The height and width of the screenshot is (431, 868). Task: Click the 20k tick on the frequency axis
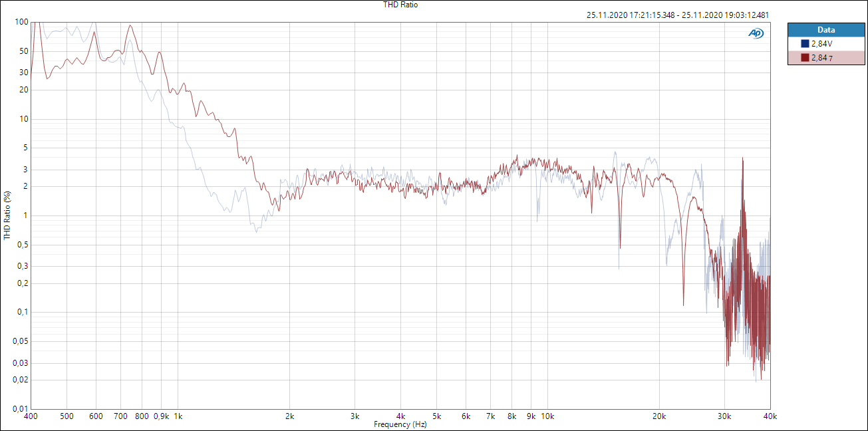659,416
